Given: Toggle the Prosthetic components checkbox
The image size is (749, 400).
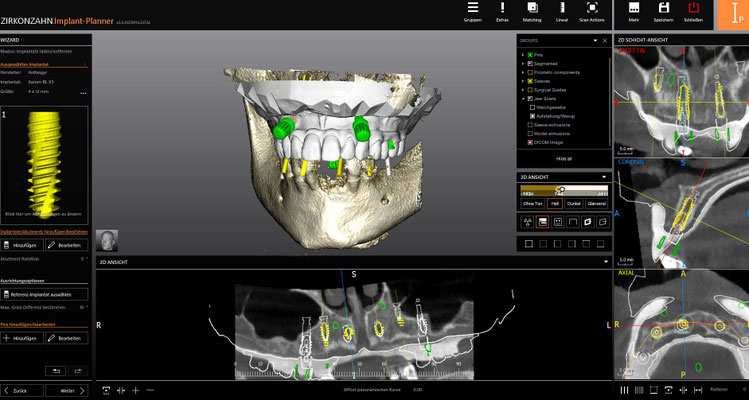Looking at the screenshot, I should tap(530, 73).
